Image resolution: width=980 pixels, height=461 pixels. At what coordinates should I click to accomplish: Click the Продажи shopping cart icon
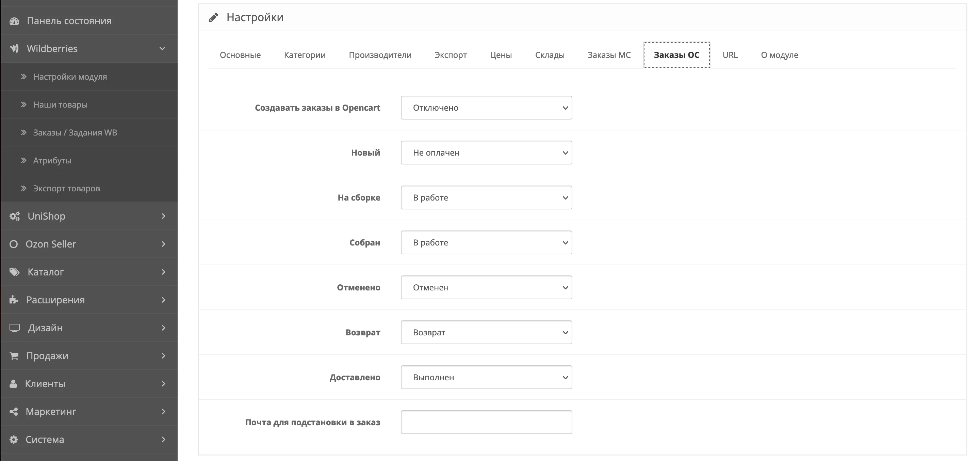pos(14,355)
